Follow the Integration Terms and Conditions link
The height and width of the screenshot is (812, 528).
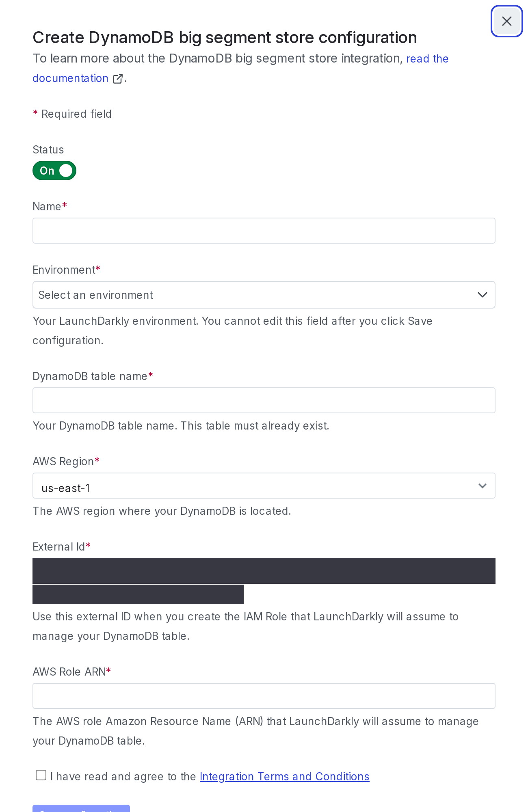pos(284,776)
